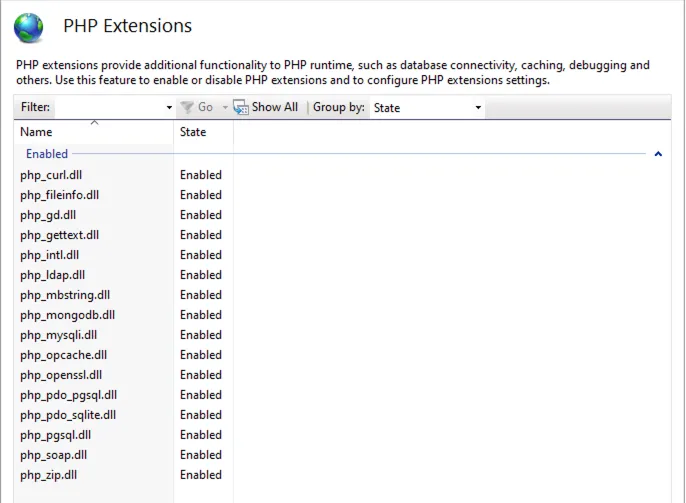Screen dimensions: 686x503
Task: Select the php_fileinfo.dll extension
Action: tap(58, 195)
